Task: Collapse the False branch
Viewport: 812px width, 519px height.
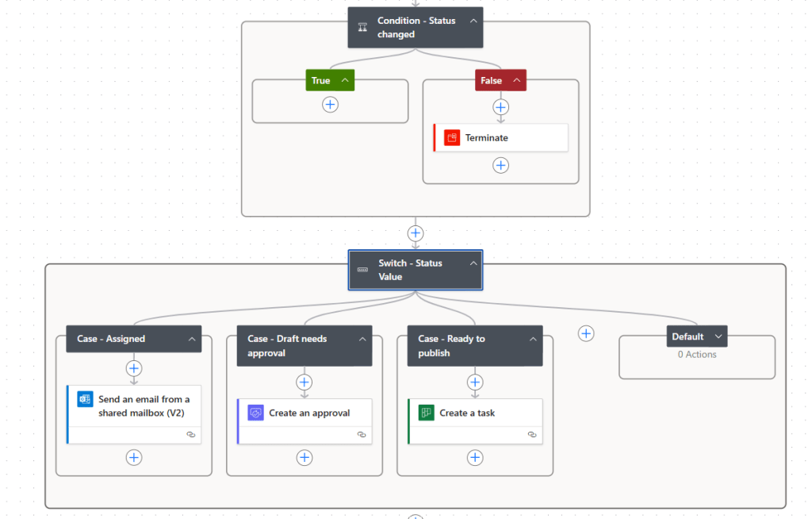Action: coord(516,80)
